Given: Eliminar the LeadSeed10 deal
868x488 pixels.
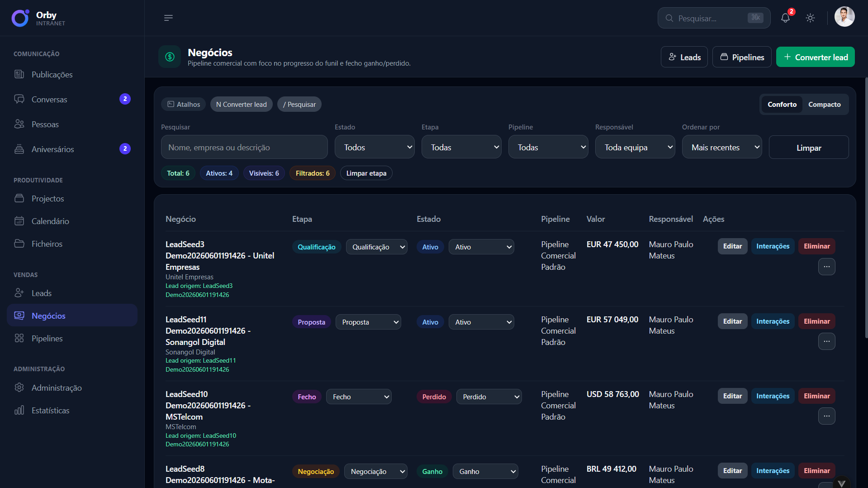Looking at the screenshot, I should pyautogui.click(x=816, y=396).
